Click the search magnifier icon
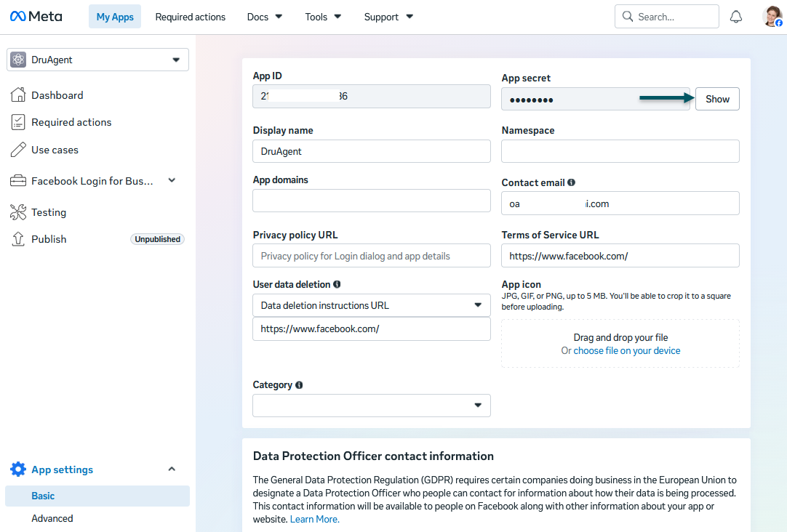Viewport: 787px width, 532px height. (x=628, y=17)
